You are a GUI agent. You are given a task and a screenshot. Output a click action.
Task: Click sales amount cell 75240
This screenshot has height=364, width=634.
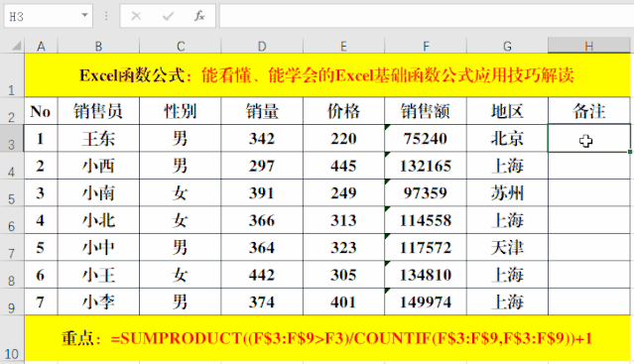[x=426, y=138]
